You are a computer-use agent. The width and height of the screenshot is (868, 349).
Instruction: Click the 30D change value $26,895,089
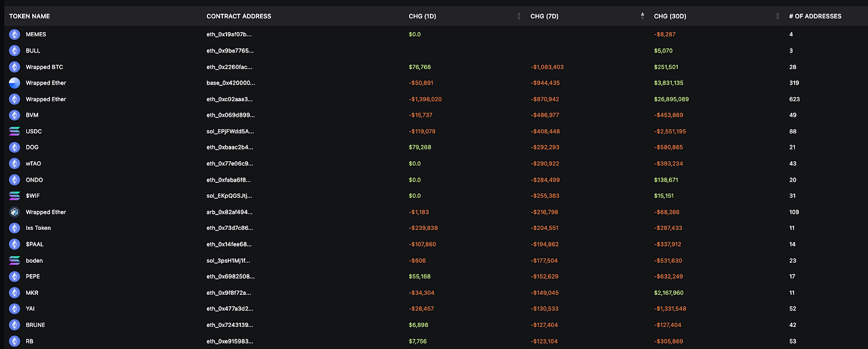pos(671,99)
